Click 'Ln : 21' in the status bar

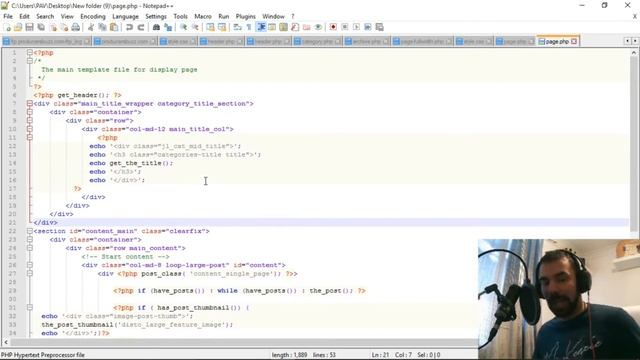pos(380,355)
